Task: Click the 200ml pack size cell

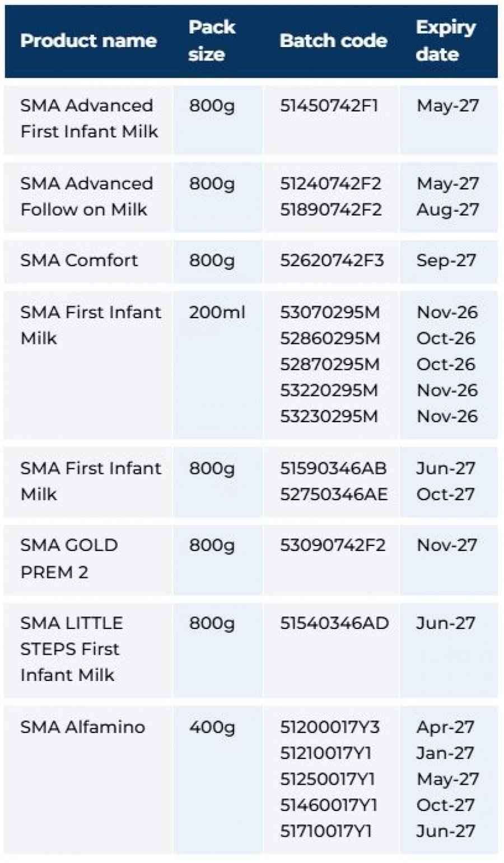Action: pos(217,312)
